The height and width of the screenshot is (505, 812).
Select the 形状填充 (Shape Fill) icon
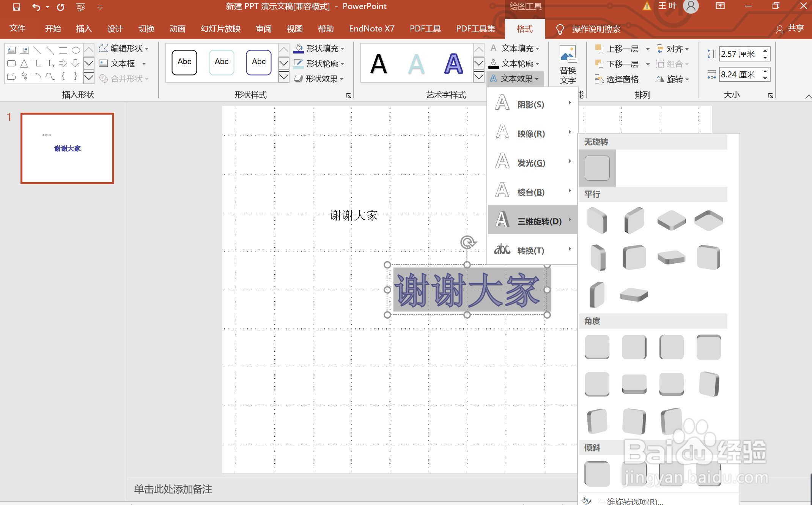coord(299,48)
